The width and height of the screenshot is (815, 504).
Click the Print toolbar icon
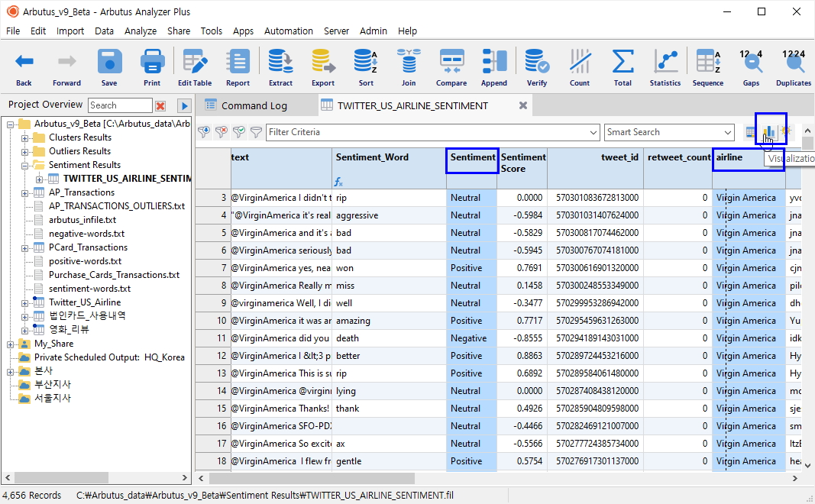pyautogui.click(x=152, y=62)
